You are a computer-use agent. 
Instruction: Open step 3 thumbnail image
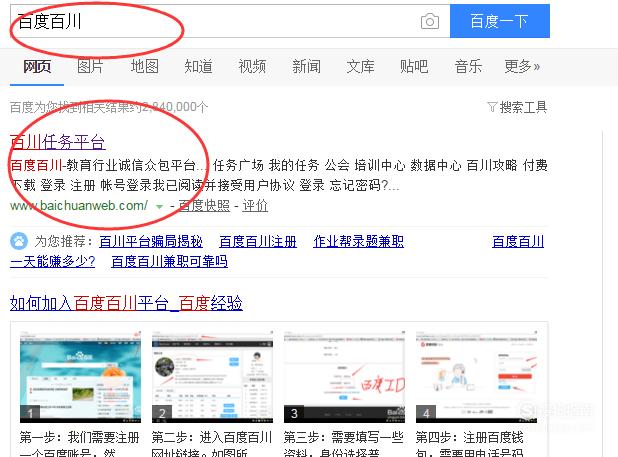click(344, 377)
